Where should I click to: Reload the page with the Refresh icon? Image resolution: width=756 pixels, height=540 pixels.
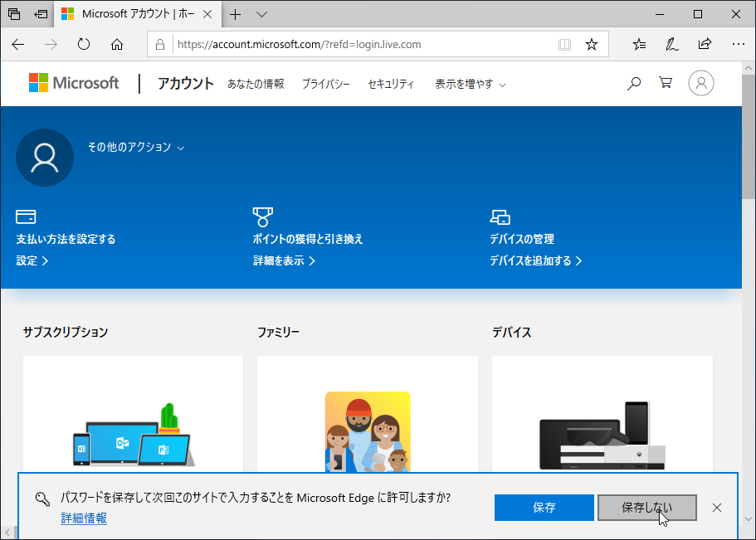click(x=84, y=45)
